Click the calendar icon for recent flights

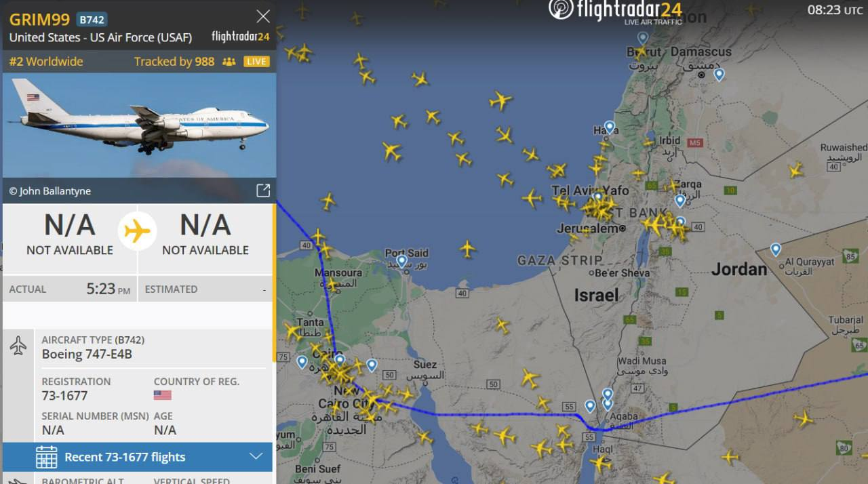(47, 457)
